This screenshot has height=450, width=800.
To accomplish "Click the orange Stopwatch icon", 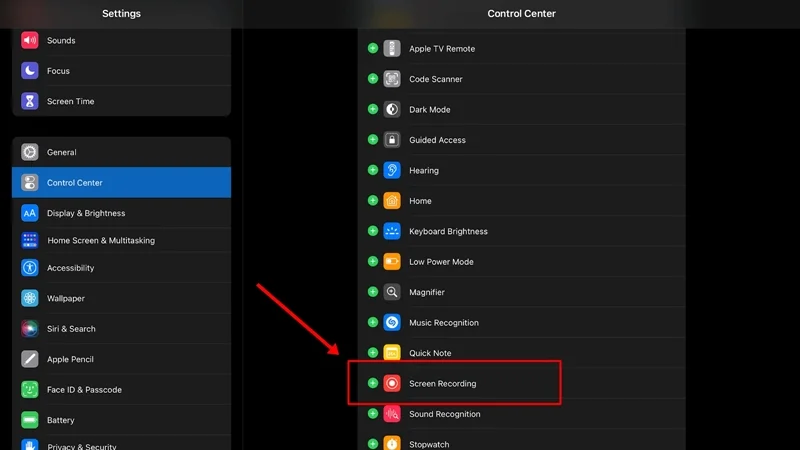I will click(x=392, y=443).
